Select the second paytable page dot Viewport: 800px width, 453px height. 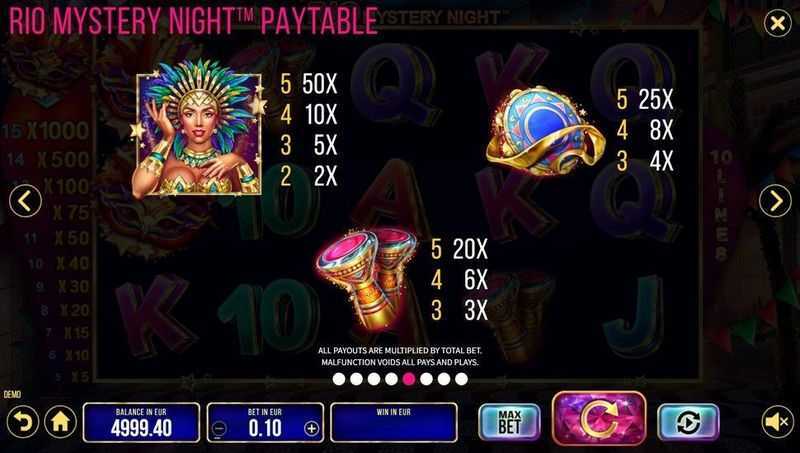click(x=357, y=379)
